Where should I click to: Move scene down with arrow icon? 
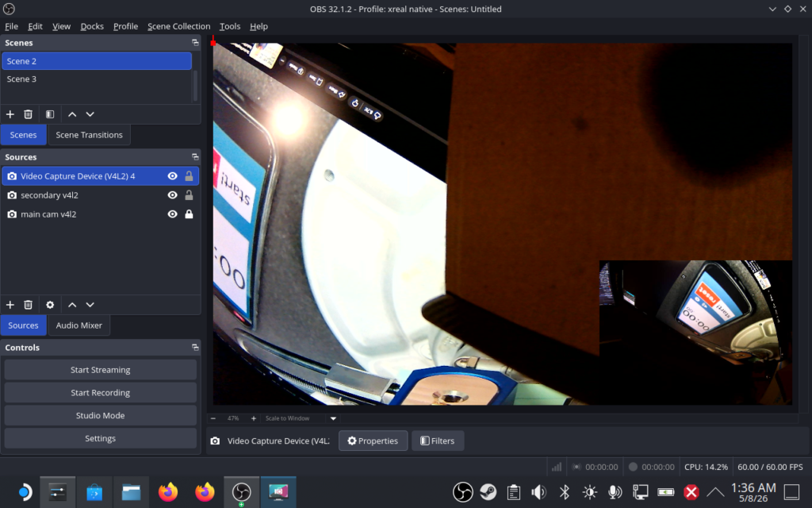click(x=90, y=114)
